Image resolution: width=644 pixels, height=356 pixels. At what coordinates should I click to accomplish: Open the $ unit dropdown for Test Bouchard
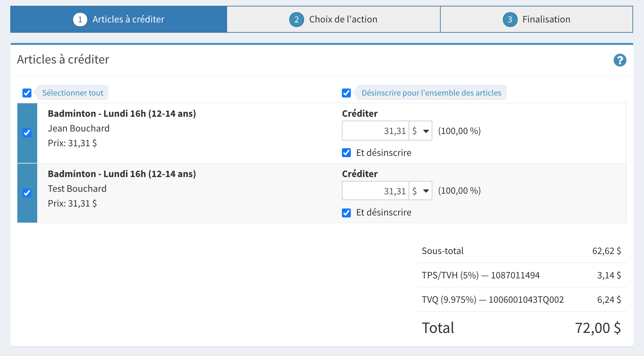[420, 191]
